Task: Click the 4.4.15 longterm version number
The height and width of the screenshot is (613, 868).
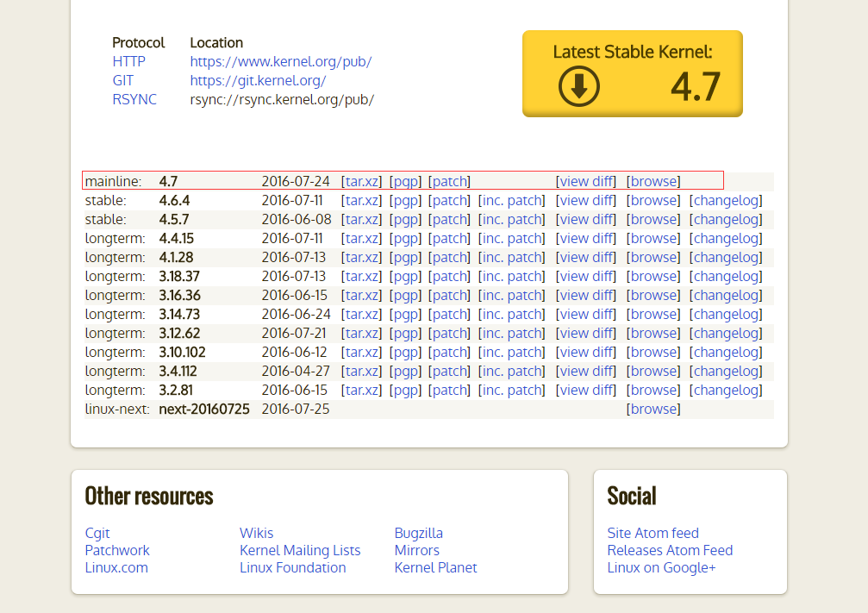Action: [x=177, y=238]
